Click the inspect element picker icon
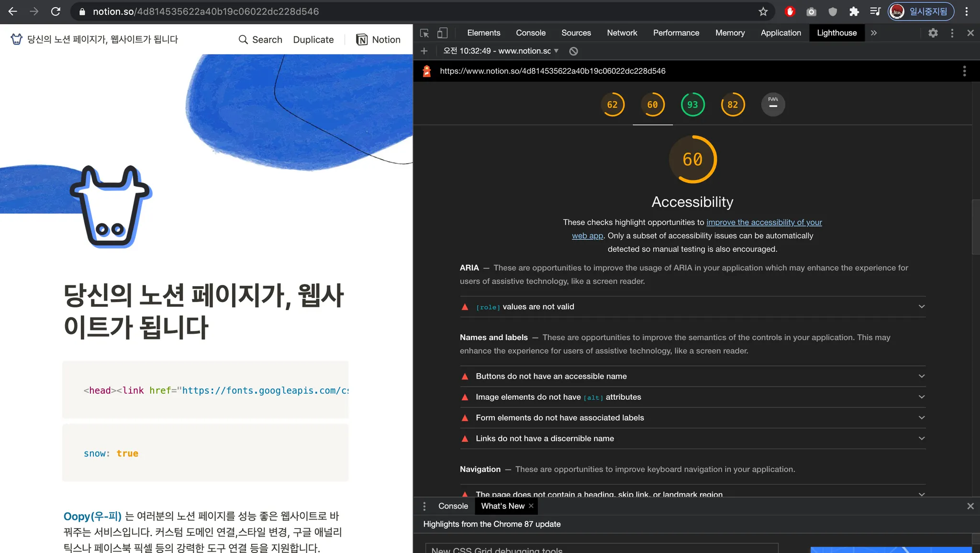Screen dimensions: 980x553 [x=424, y=33]
